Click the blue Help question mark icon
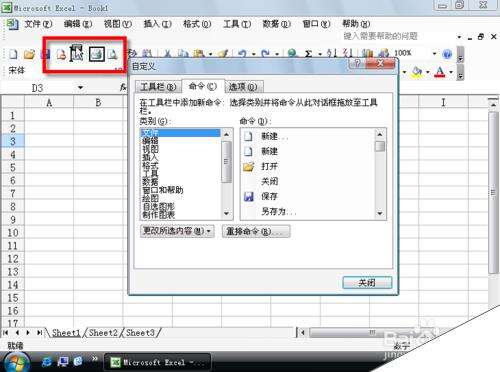Image resolution: width=500 pixels, height=372 pixels. click(447, 54)
